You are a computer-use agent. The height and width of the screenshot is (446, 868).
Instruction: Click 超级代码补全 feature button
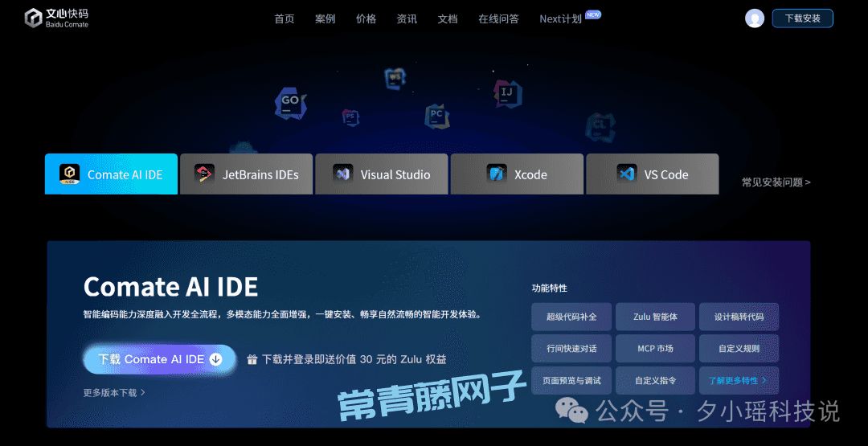(x=571, y=317)
